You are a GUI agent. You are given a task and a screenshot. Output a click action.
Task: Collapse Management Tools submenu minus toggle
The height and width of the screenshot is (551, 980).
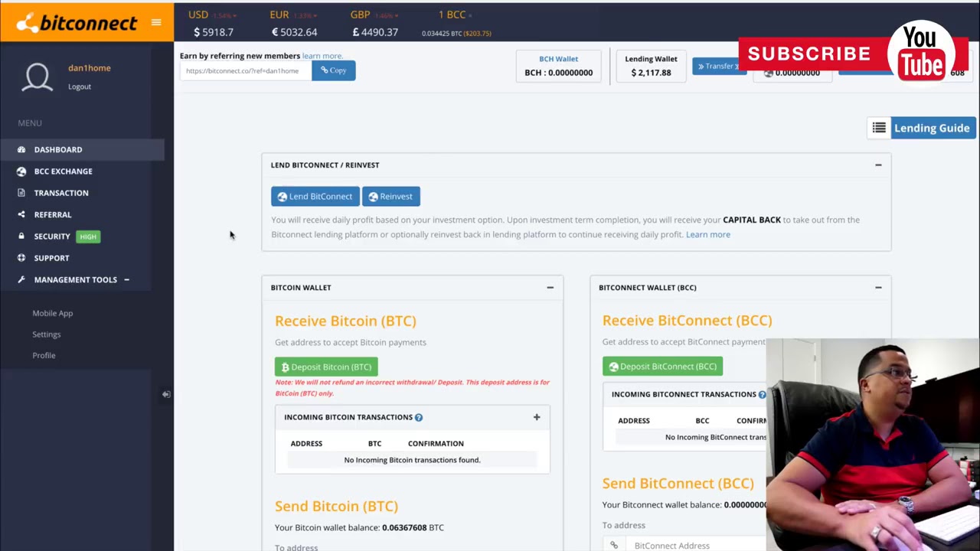click(126, 279)
